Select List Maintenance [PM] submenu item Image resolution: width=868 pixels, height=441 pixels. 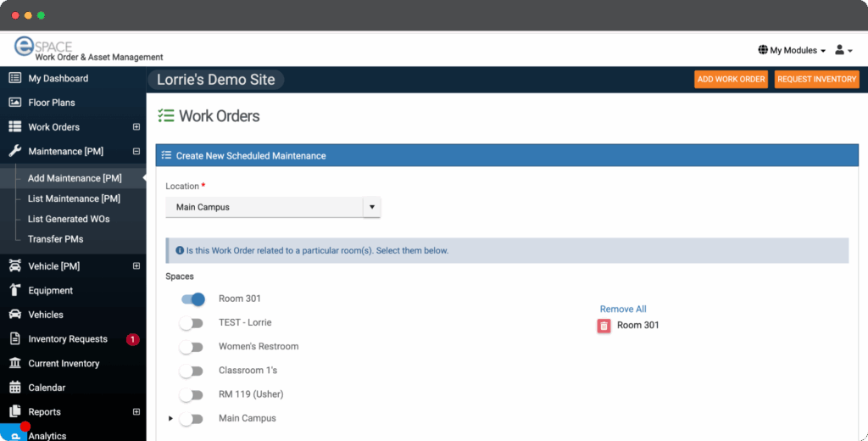tap(75, 198)
